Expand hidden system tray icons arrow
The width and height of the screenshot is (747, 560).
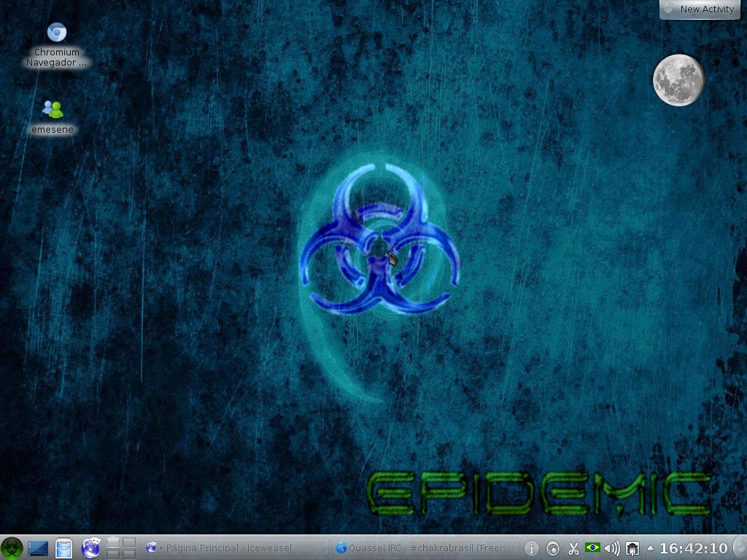point(650,548)
